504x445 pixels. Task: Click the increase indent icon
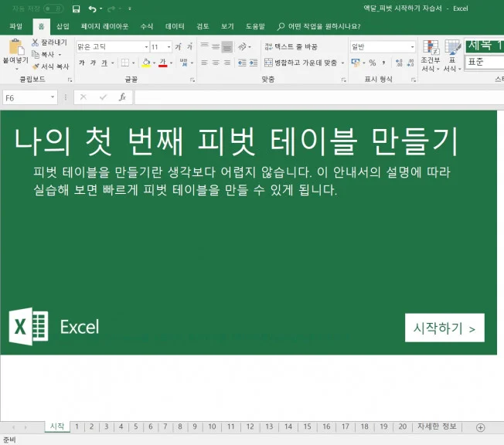[254, 63]
